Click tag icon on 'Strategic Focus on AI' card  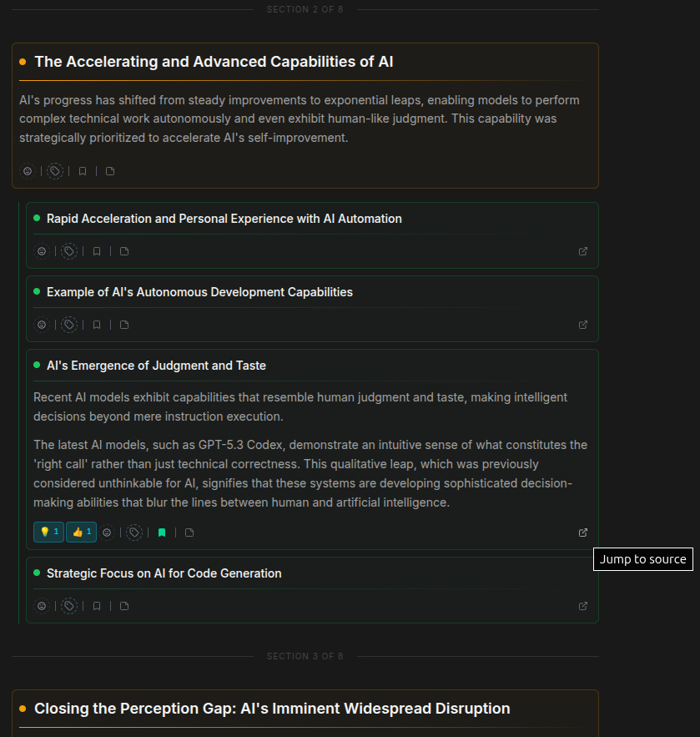69,606
